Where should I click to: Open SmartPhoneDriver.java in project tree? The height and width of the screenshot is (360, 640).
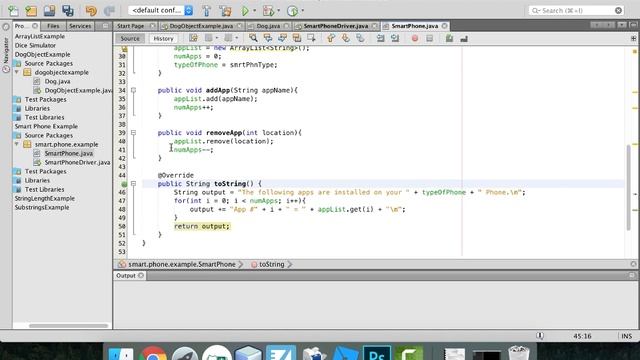(77, 162)
